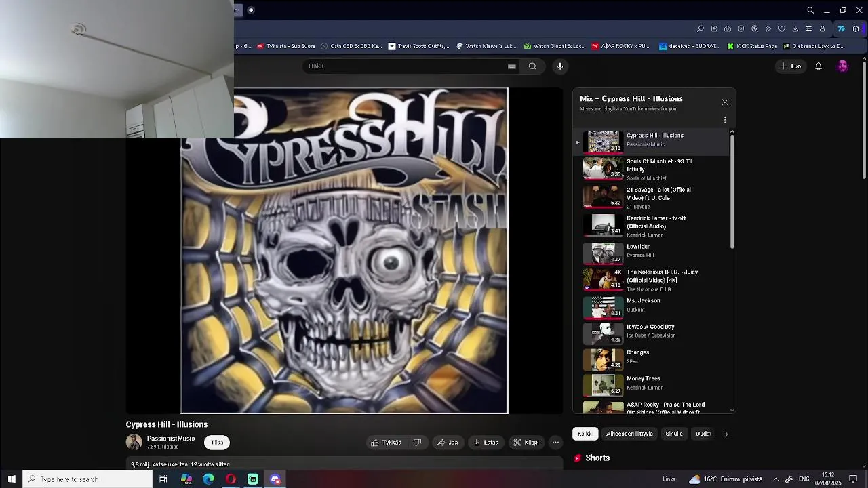Open Microsoft Edge from taskbar

point(209,479)
